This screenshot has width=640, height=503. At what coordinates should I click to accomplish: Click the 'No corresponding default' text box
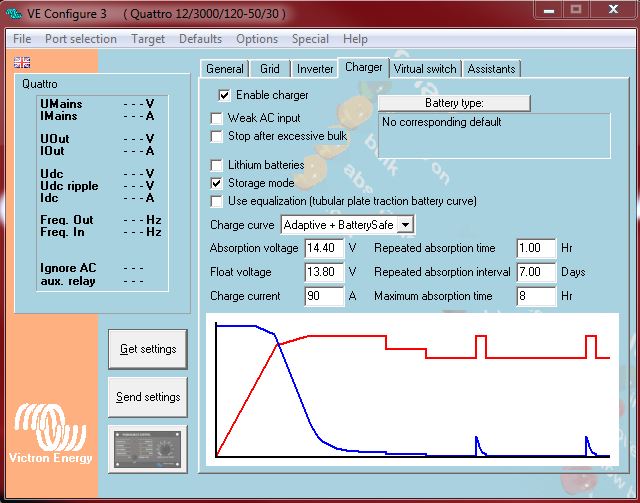[x=494, y=136]
